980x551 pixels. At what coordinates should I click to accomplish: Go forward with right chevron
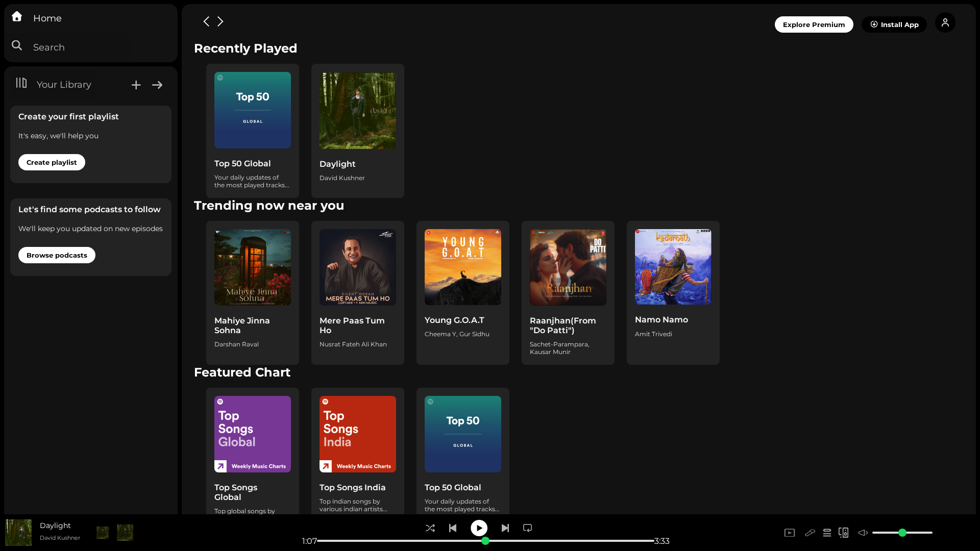220,21
